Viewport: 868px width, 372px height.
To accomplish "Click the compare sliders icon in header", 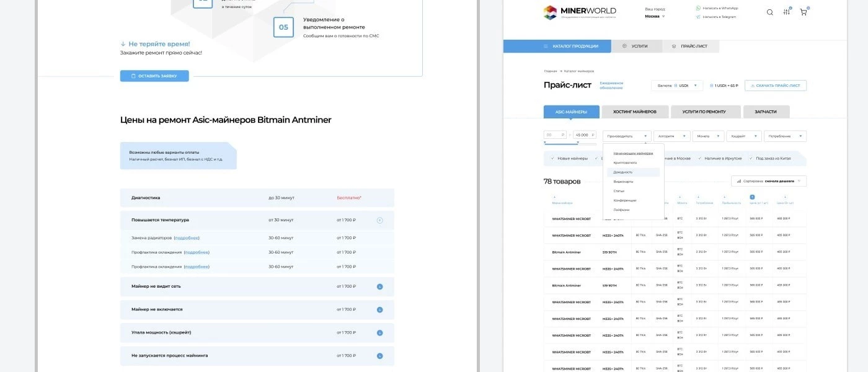I will [787, 12].
